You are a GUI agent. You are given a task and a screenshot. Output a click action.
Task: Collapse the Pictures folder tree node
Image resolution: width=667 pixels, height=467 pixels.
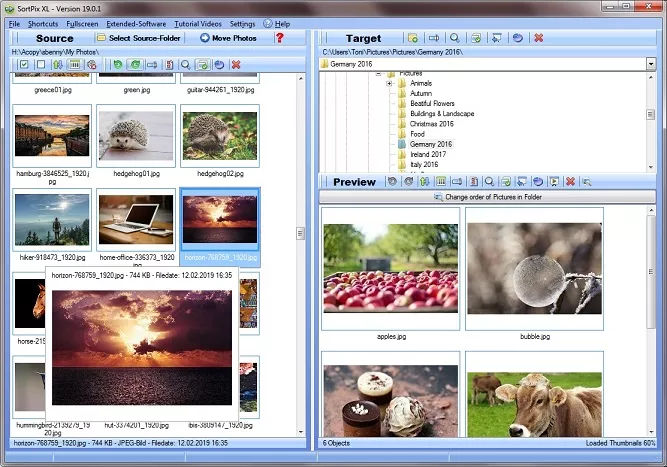click(379, 74)
